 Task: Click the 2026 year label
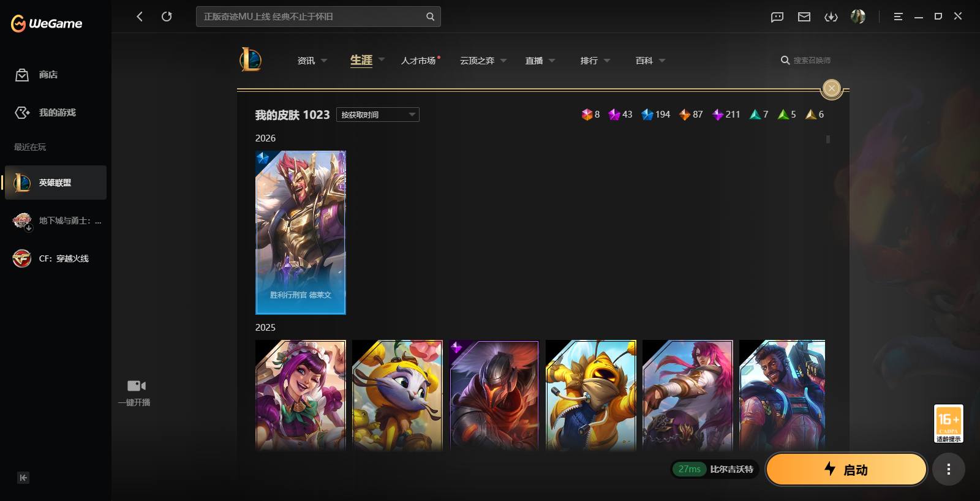coord(265,138)
